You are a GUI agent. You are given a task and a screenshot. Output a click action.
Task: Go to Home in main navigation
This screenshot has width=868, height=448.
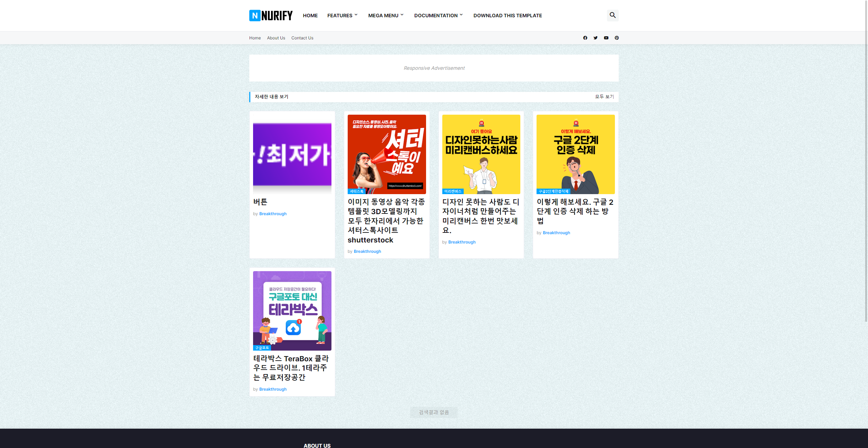[310, 16]
